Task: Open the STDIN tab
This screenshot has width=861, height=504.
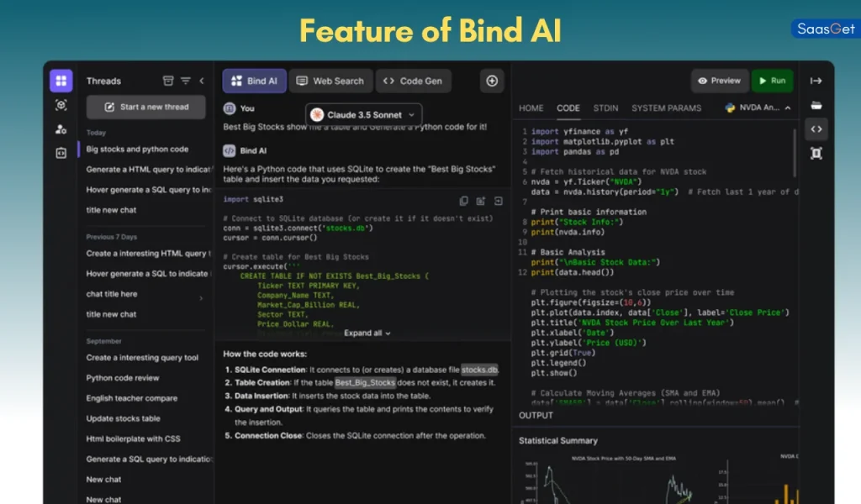Action: click(x=605, y=108)
